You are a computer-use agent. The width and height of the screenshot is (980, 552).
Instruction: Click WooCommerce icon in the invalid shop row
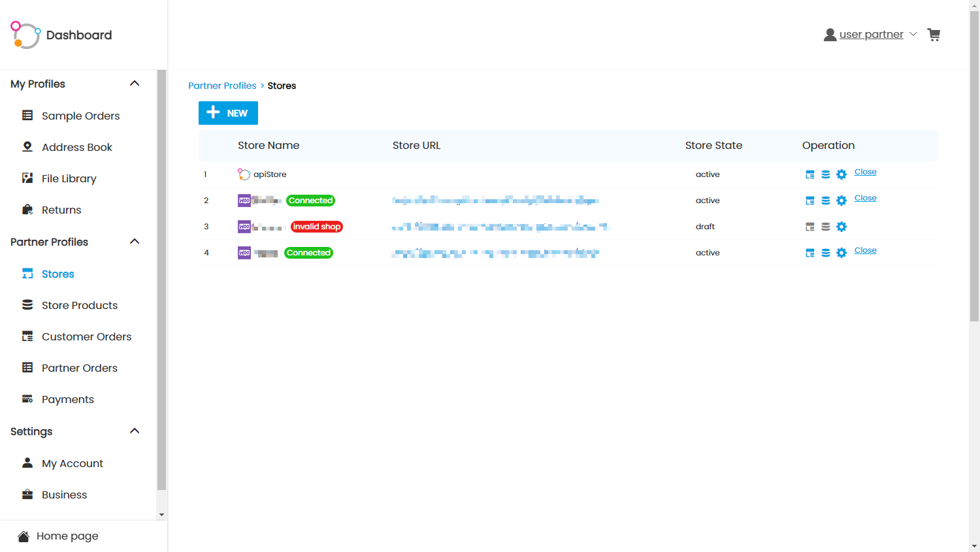244,227
